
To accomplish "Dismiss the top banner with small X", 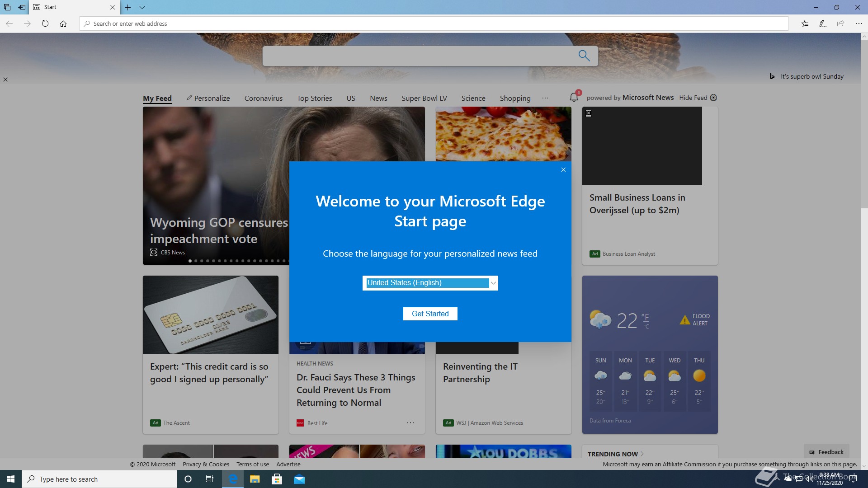I will pos(5,80).
